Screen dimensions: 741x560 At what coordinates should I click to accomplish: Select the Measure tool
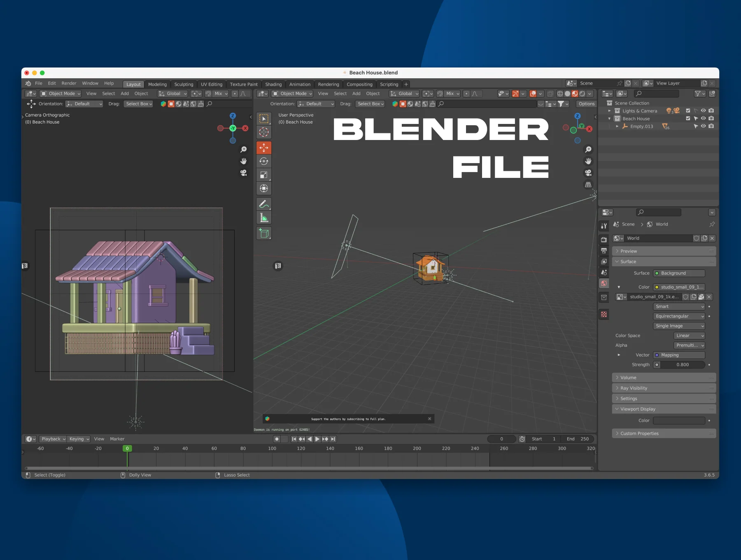[264, 217]
